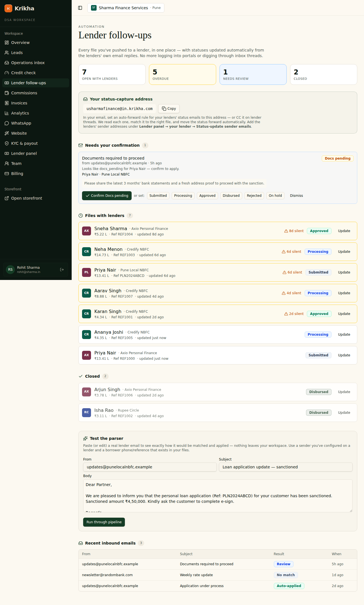Click the Approved badge on Karan Singh's row

coord(319,314)
